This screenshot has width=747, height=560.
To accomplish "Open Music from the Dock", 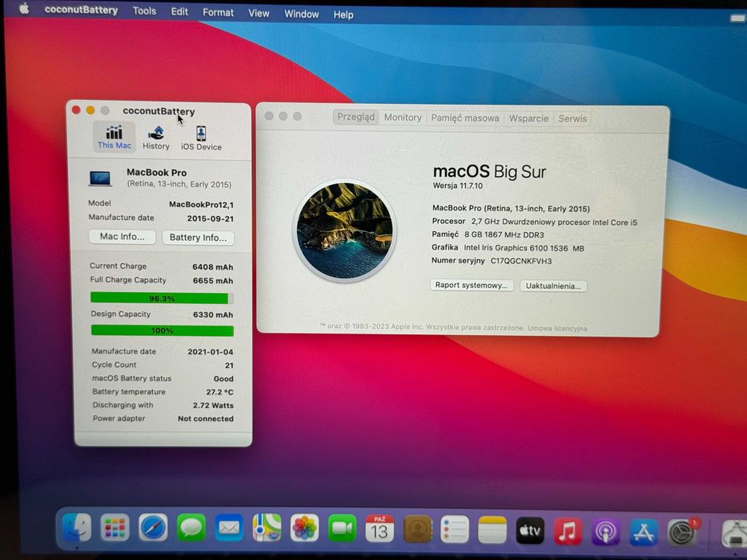I will 568,530.
